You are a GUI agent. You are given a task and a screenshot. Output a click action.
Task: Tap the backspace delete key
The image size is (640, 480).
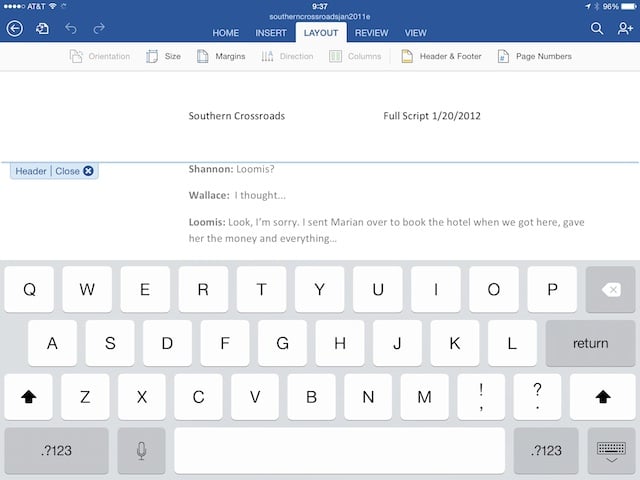[610, 289]
